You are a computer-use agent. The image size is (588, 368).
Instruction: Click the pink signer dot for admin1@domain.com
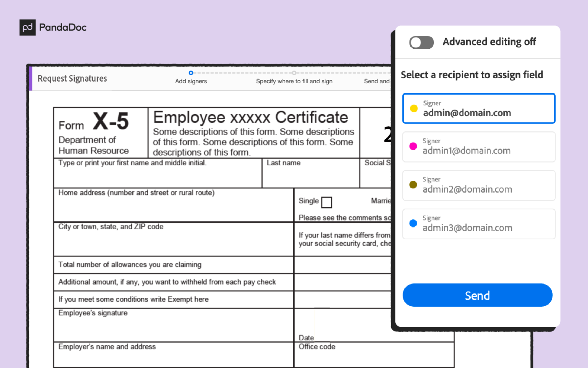[x=414, y=147]
